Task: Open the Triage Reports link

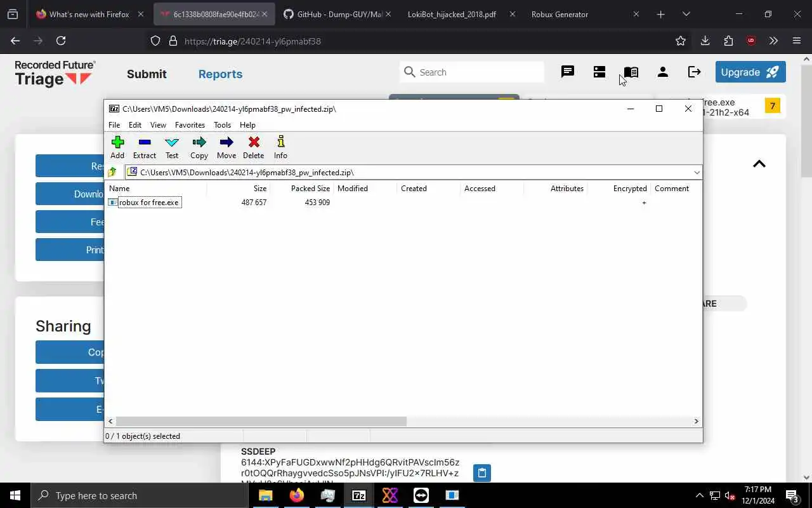Action: click(220, 74)
